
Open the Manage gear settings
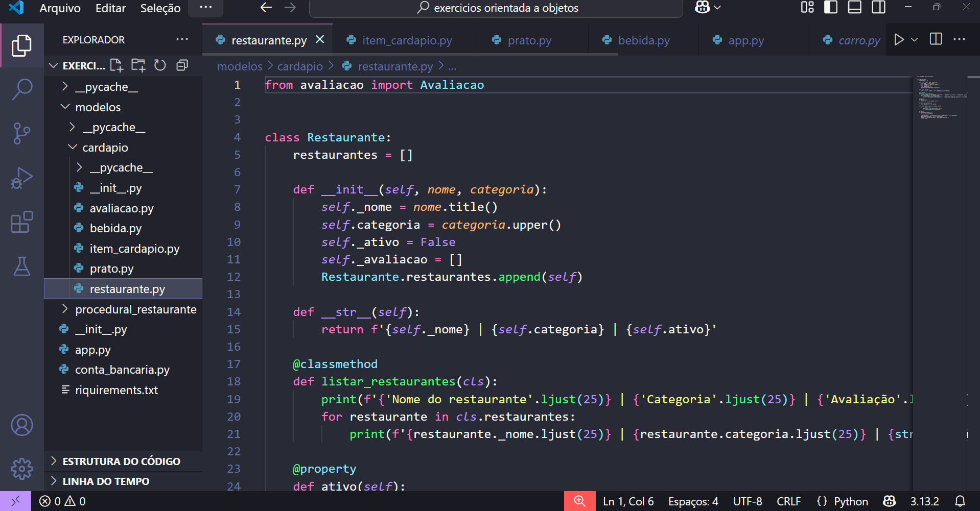pos(21,469)
